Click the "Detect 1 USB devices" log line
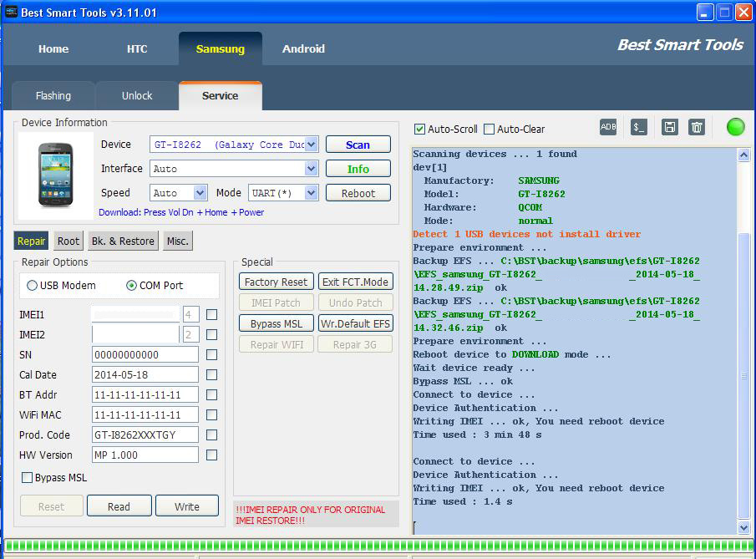Viewport: 756px width, 559px height. pos(526,234)
